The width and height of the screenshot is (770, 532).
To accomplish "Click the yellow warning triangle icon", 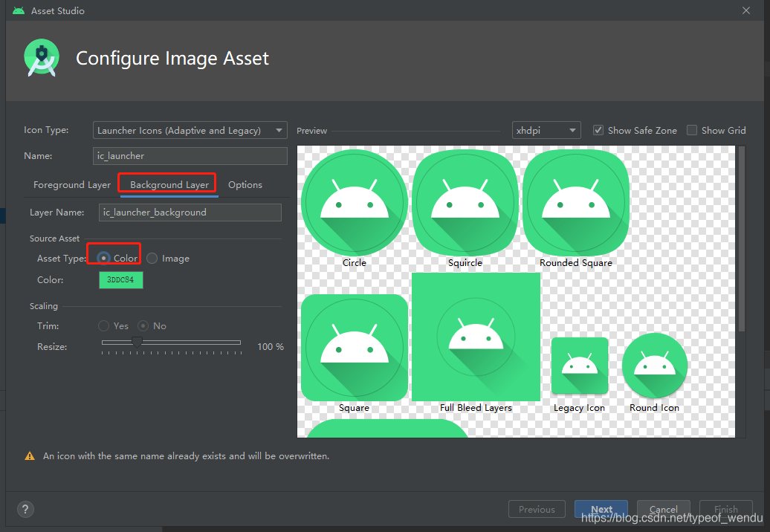I will pos(30,456).
